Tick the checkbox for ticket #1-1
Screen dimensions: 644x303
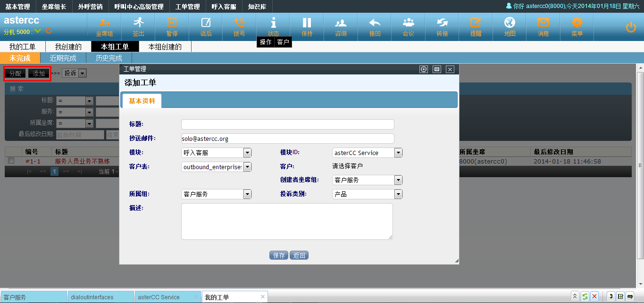(11, 161)
